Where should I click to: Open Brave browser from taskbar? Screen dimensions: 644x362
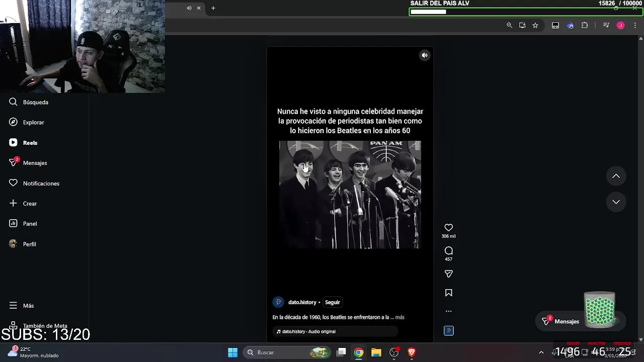[412, 352]
